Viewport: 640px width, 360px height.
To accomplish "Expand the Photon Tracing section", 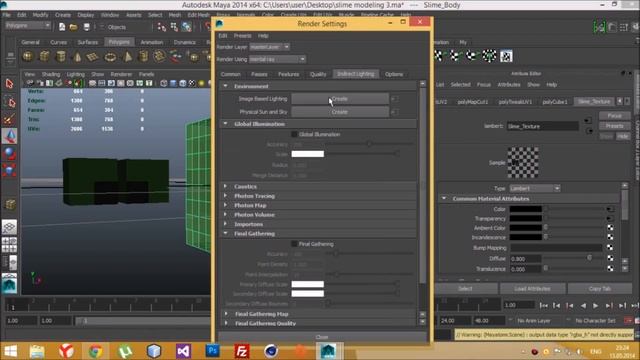I will point(225,196).
